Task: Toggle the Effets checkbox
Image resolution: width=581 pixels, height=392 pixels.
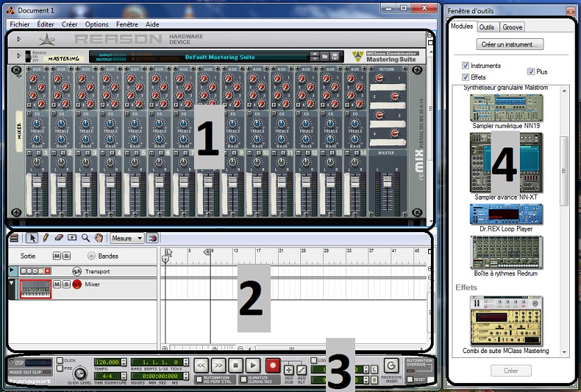Action: point(466,77)
